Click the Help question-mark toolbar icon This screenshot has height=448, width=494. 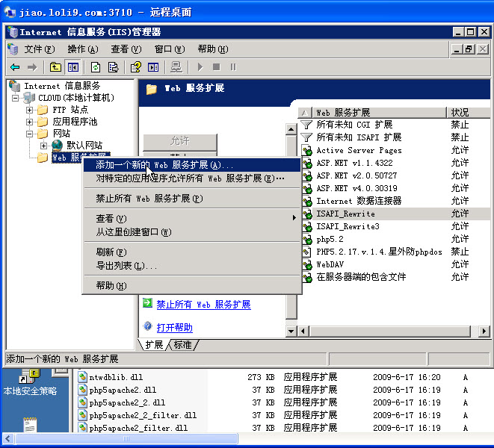click(136, 67)
